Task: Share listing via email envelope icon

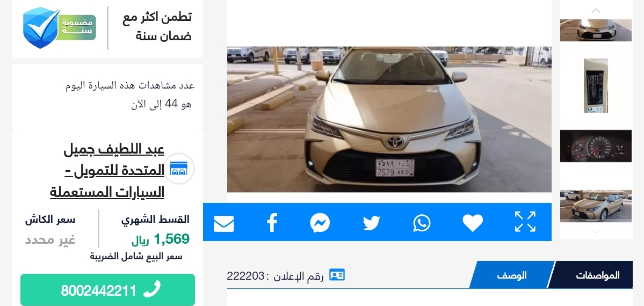Action: tap(224, 223)
